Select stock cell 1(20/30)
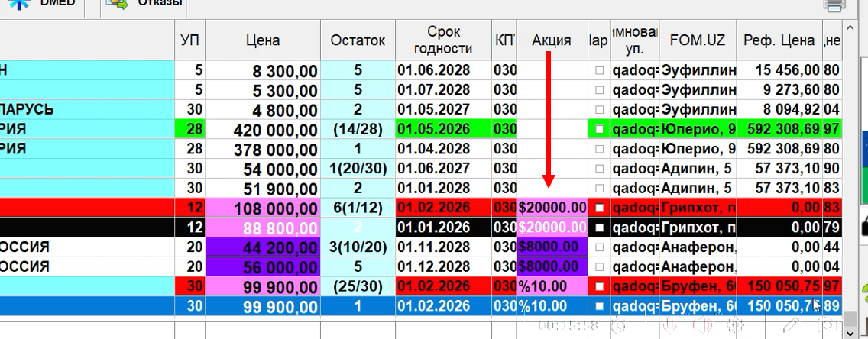The height and width of the screenshot is (339, 868). (x=358, y=169)
